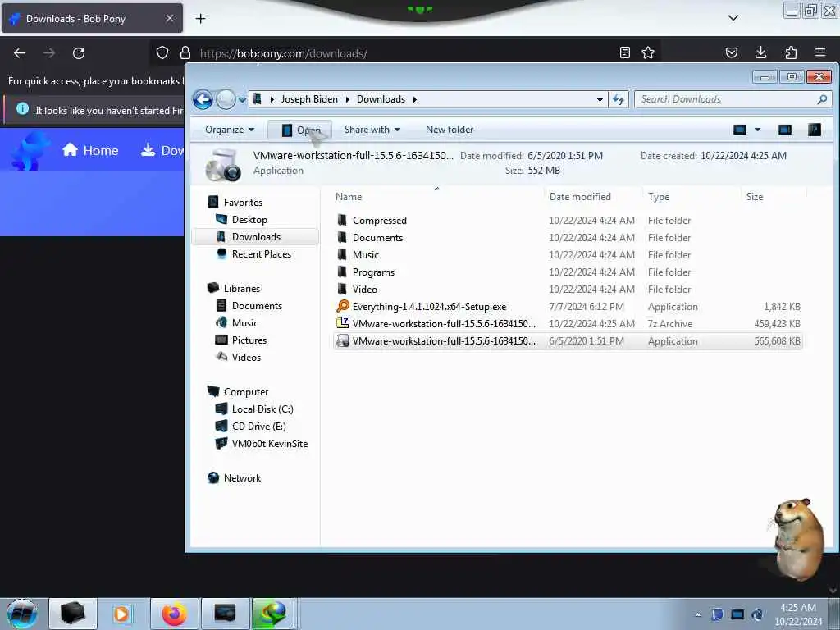
Task: Select Libraries in the navigation pane
Action: coord(242,288)
